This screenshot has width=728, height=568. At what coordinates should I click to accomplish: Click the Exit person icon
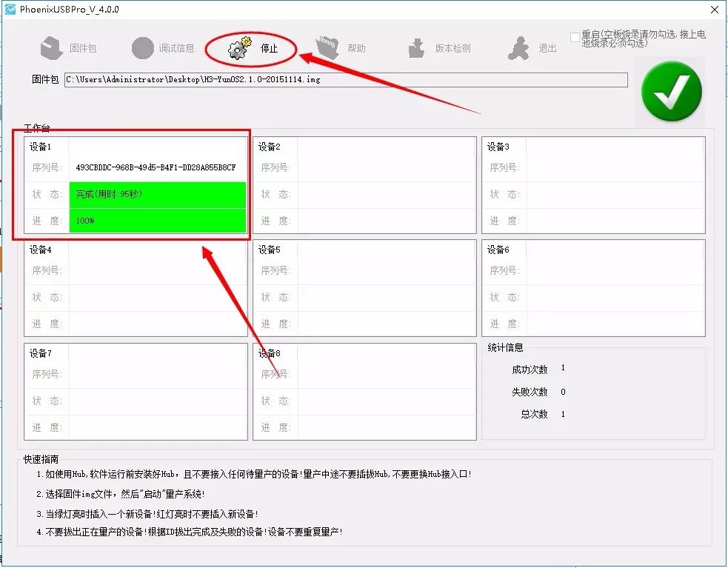518,49
